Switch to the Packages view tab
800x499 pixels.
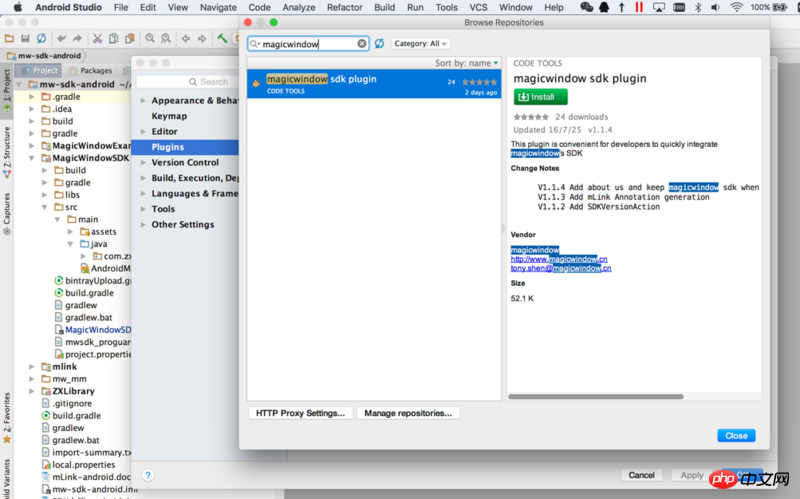(x=91, y=70)
